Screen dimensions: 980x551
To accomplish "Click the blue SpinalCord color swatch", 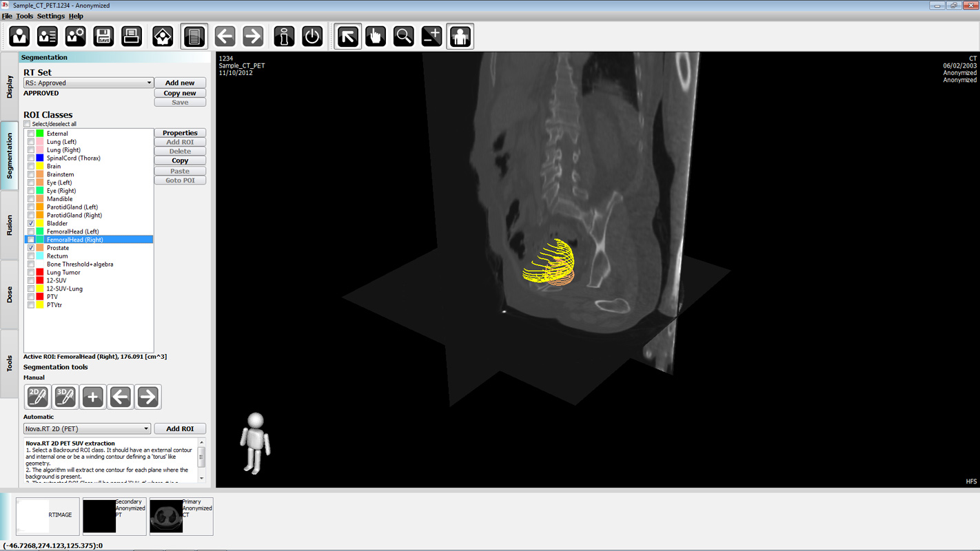I will 40,158.
